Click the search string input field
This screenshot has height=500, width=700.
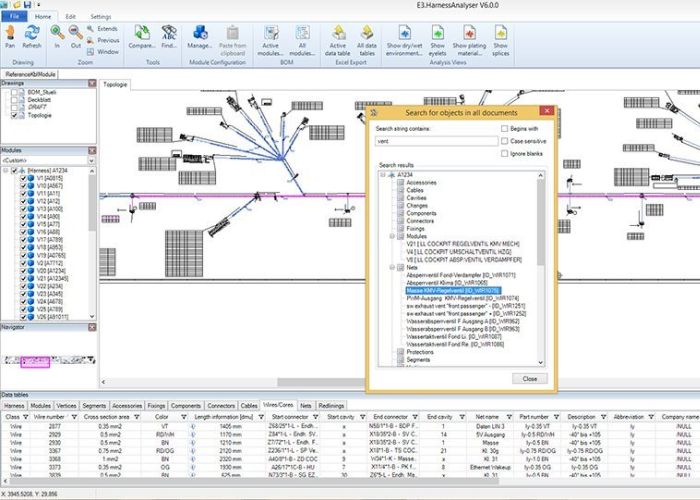click(434, 142)
